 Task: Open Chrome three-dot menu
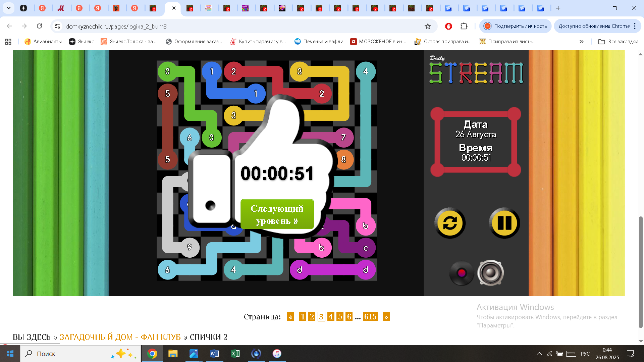[x=635, y=26]
